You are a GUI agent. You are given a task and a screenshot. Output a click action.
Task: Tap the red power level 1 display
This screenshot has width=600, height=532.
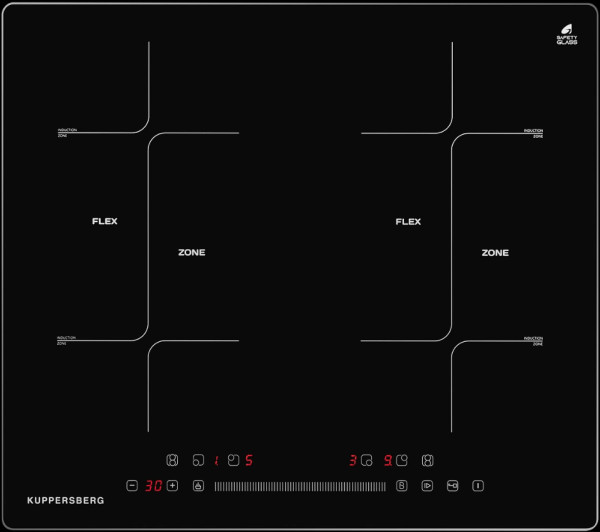[217, 460]
